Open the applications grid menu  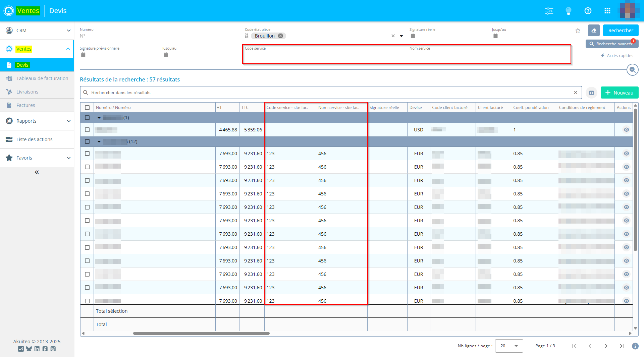pyautogui.click(x=607, y=11)
